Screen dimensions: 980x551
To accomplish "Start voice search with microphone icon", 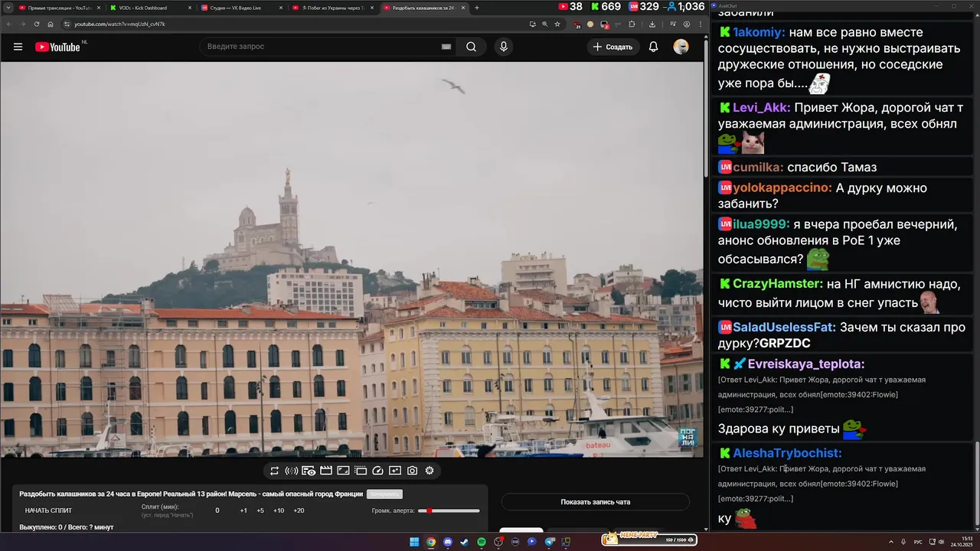I will [x=503, y=47].
